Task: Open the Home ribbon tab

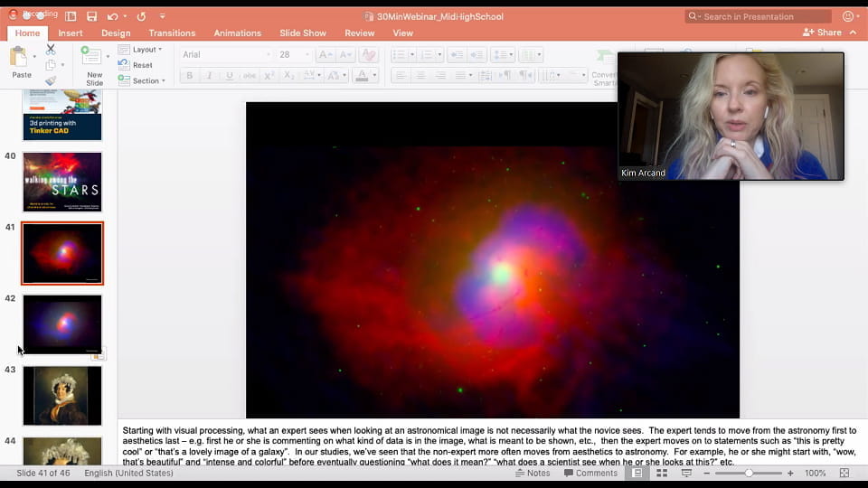Action: pos(27,33)
